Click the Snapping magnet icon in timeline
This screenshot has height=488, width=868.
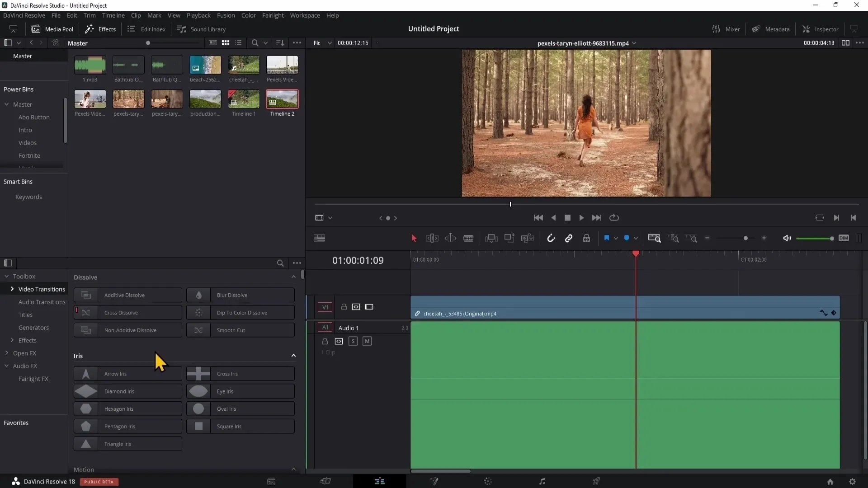pyautogui.click(x=550, y=238)
